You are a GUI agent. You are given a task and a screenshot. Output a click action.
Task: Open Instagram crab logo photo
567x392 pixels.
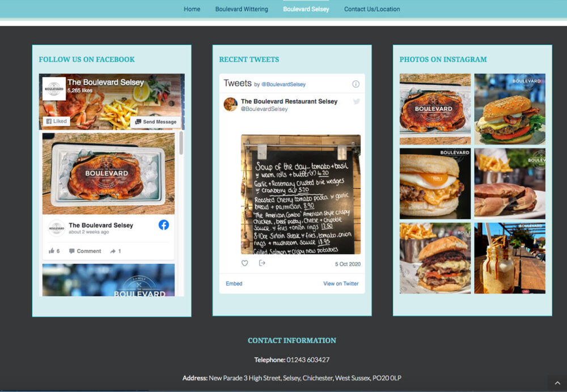click(435, 109)
